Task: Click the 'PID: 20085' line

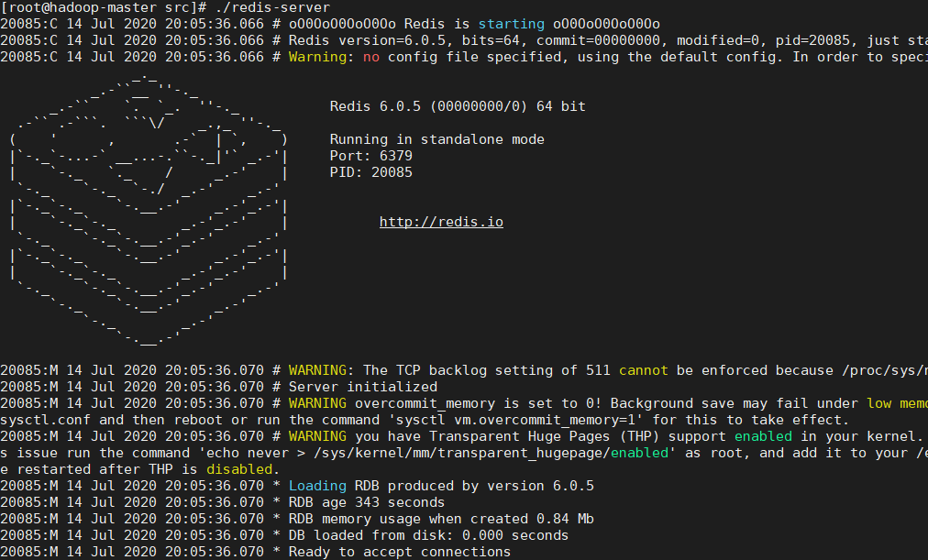Action: [x=371, y=172]
